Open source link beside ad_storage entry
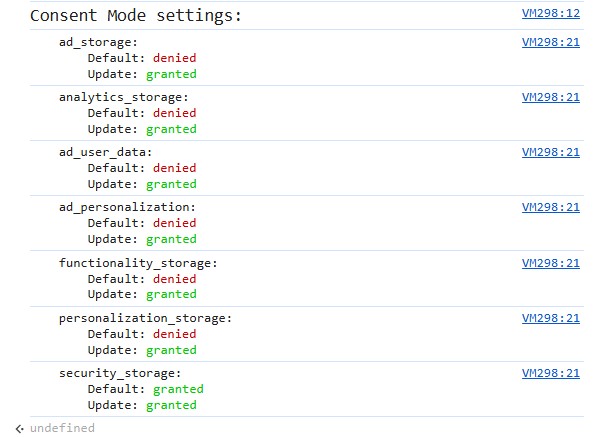The height and width of the screenshot is (437, 600). pos(550,42)
